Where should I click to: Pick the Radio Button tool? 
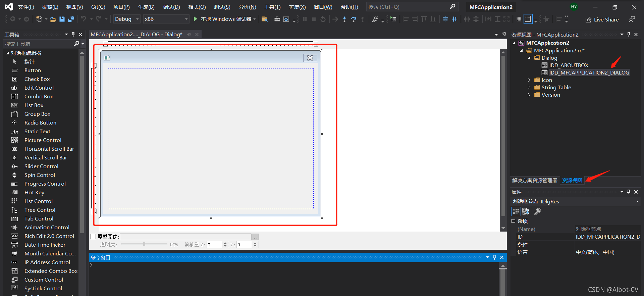tap(40, 122)
